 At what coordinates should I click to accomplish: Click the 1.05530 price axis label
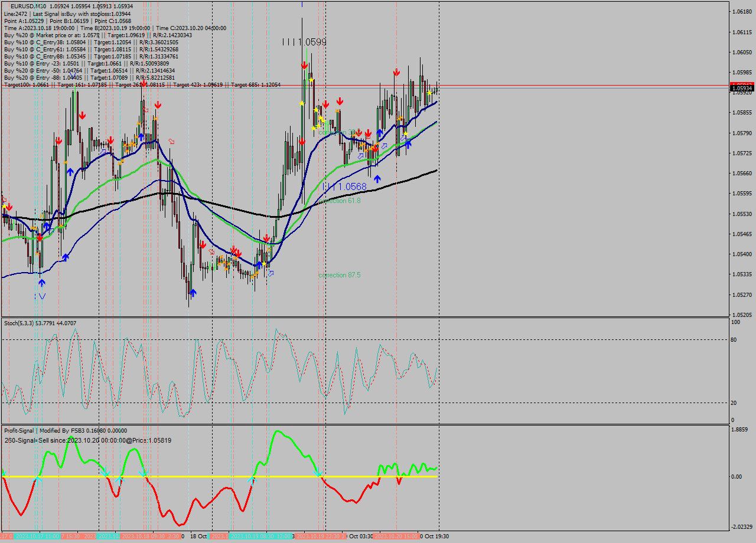742,214
